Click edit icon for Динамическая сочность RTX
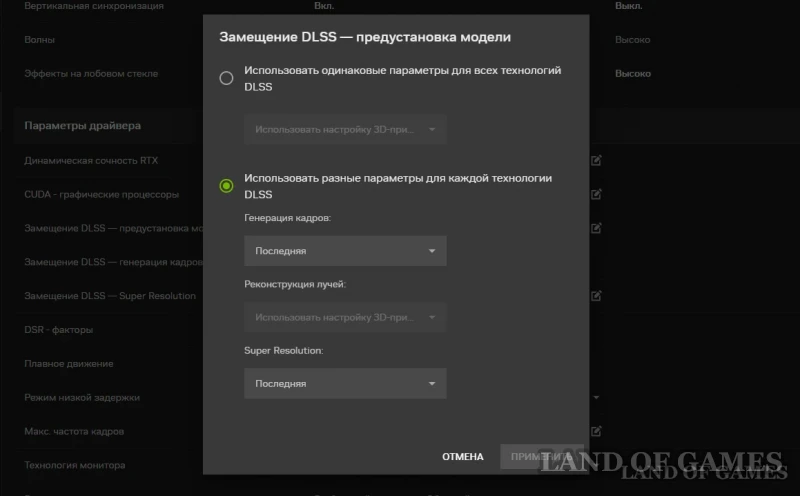 tap(596, 160)
